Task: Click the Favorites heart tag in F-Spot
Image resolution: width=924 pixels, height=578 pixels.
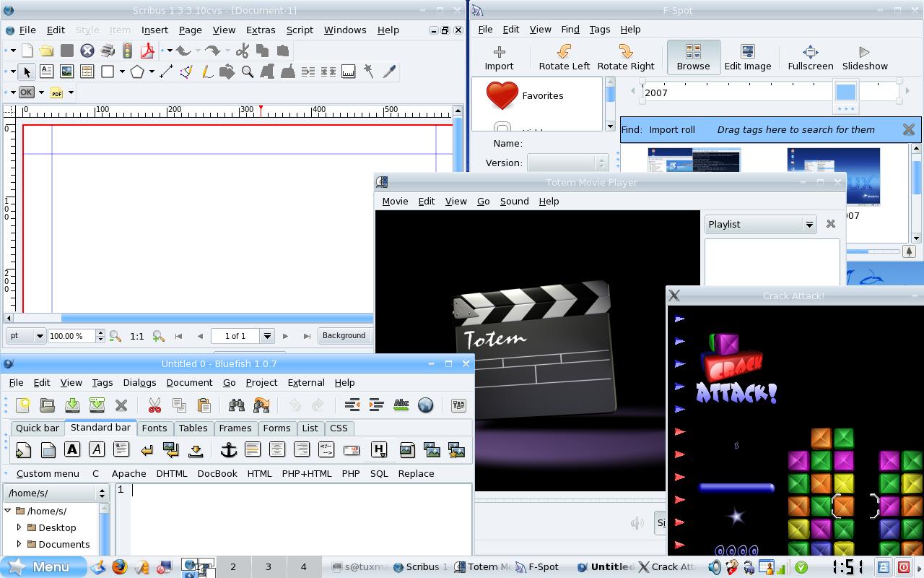Action: pos(525,95)
